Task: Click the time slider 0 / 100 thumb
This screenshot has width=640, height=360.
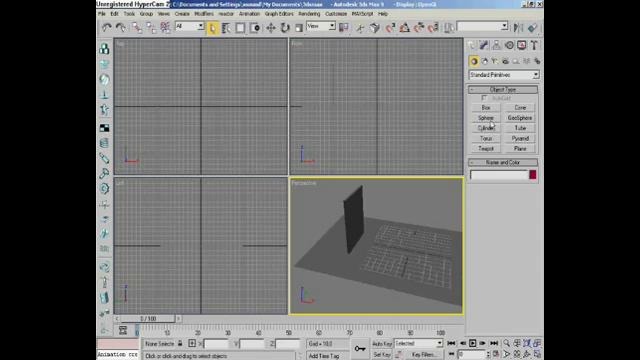Action: click(x=148, y=318)
